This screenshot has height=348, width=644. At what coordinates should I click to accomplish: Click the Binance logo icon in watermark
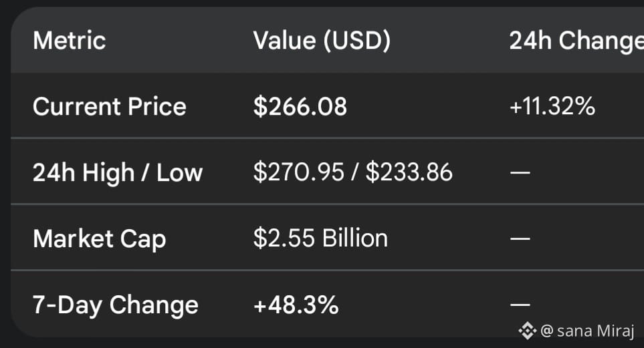[528, 331]
